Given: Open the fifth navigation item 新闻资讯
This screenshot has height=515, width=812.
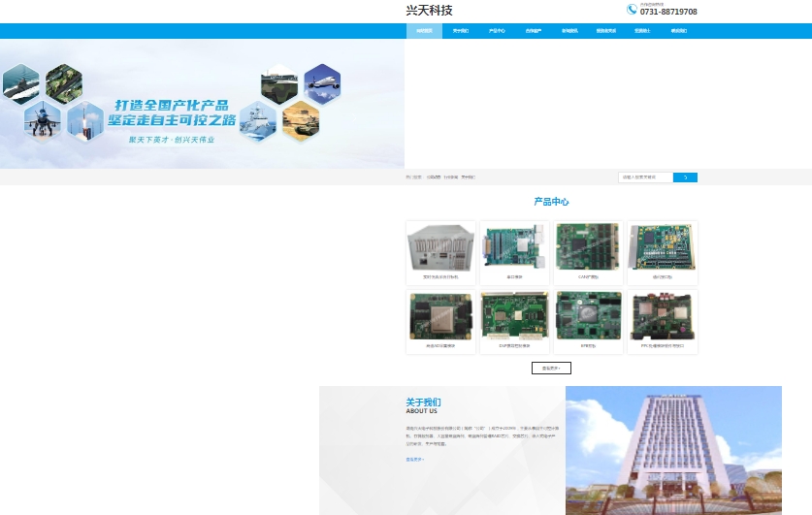Looking at the screenshot, I should tap(569, 30).
